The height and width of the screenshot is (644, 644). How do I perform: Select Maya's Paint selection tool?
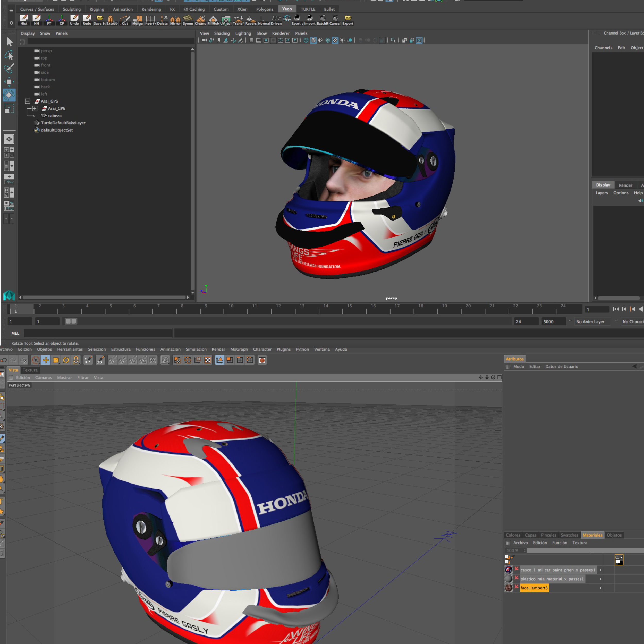tap(9, 68)
